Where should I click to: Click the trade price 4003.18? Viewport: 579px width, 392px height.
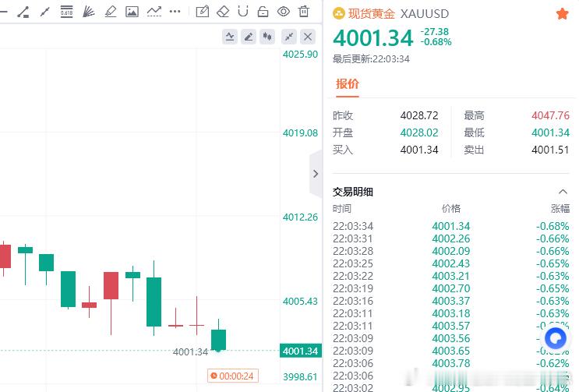click(x=451, y=314)
